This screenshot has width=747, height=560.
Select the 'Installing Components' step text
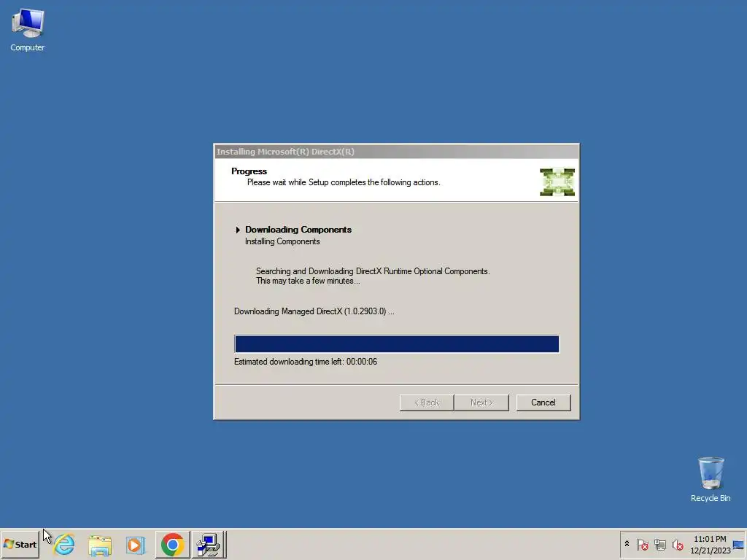(x=282, y=241)
